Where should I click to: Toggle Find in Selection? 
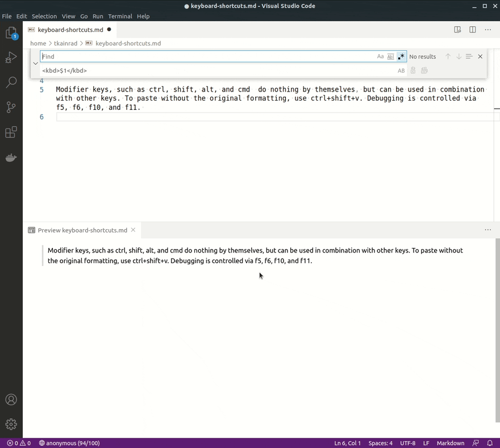point(469,56)
